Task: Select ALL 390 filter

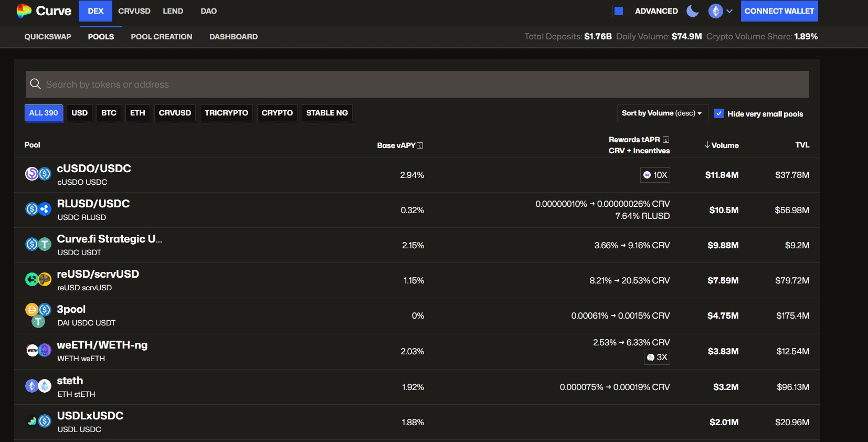Action: coord(44,113)
